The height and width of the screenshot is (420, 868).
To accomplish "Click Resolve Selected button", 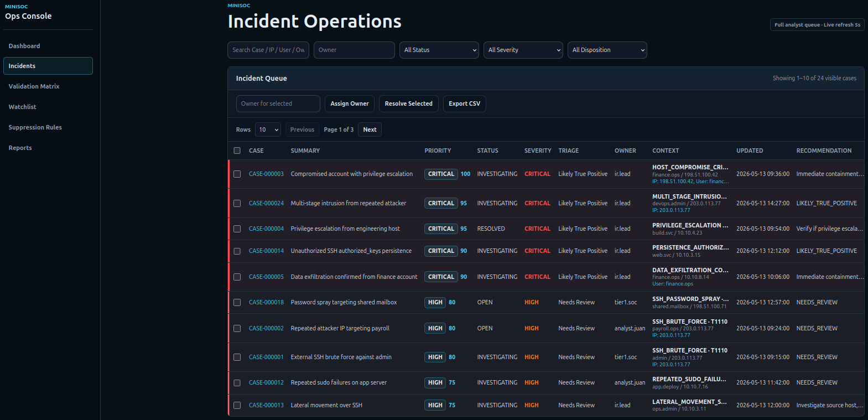I will click(409, 103).
